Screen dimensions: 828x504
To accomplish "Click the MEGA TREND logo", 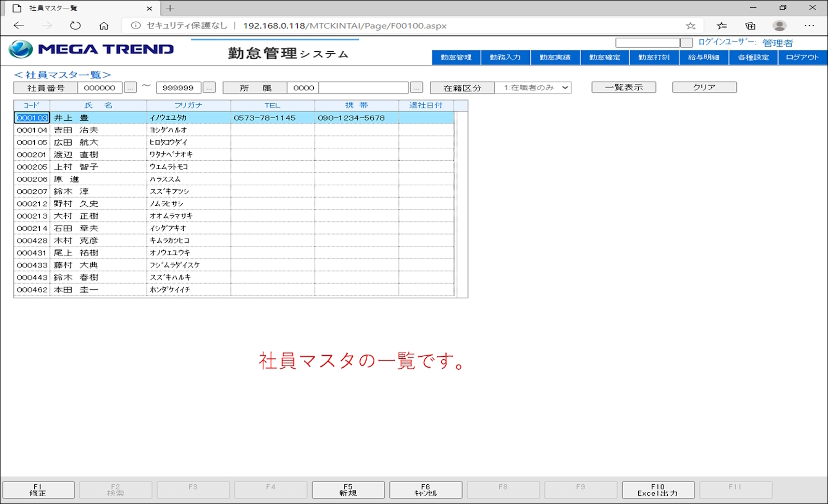I will (91, 49).
